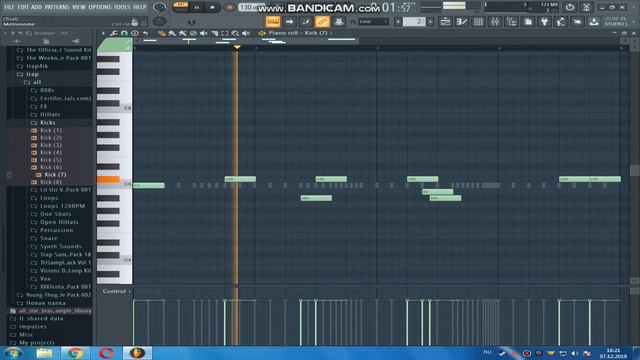Screen dimensions: 640x360
Task: Stop playback with the stop button
Action: coord(212,7)
